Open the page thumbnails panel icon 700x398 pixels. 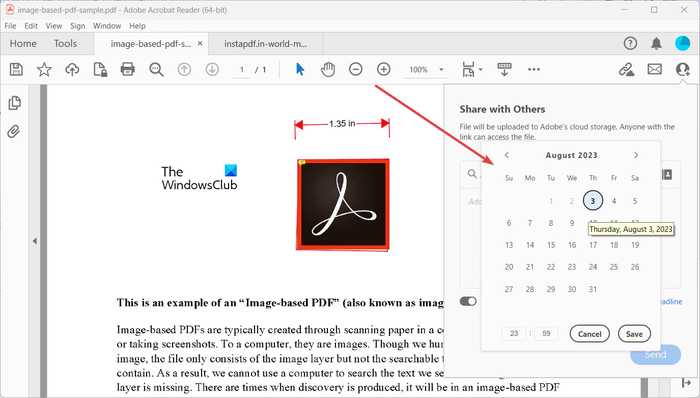point(14,103)
